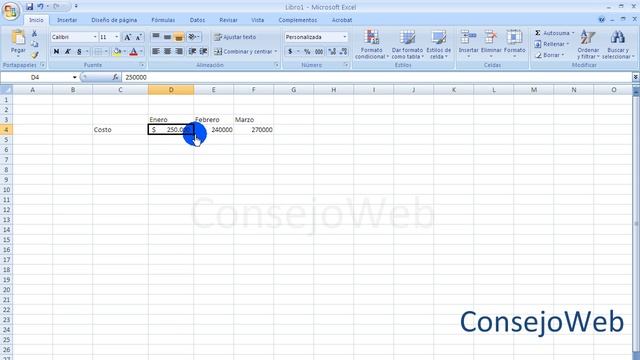Open fill color dropdown arrow

tap(124, 51)
